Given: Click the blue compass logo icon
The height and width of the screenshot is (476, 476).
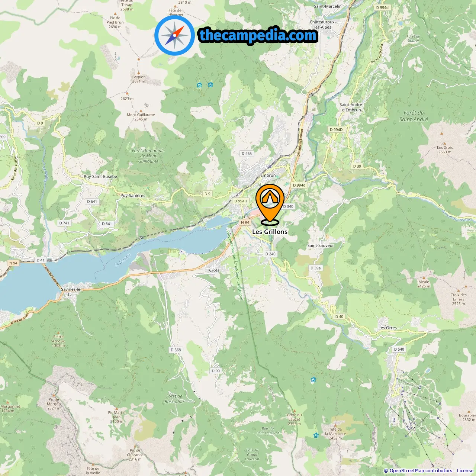Looking at the screenshot, I should point(175,35).
